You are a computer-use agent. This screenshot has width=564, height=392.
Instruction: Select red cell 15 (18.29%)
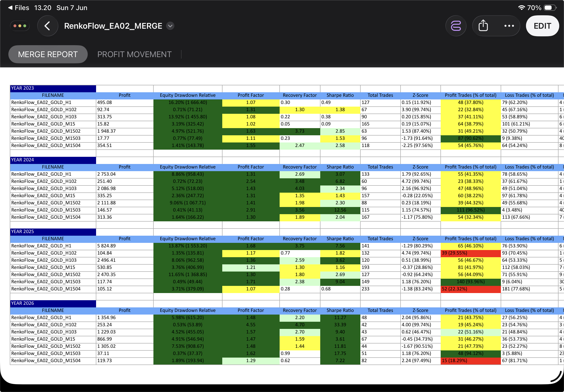[x=471, y=361]
